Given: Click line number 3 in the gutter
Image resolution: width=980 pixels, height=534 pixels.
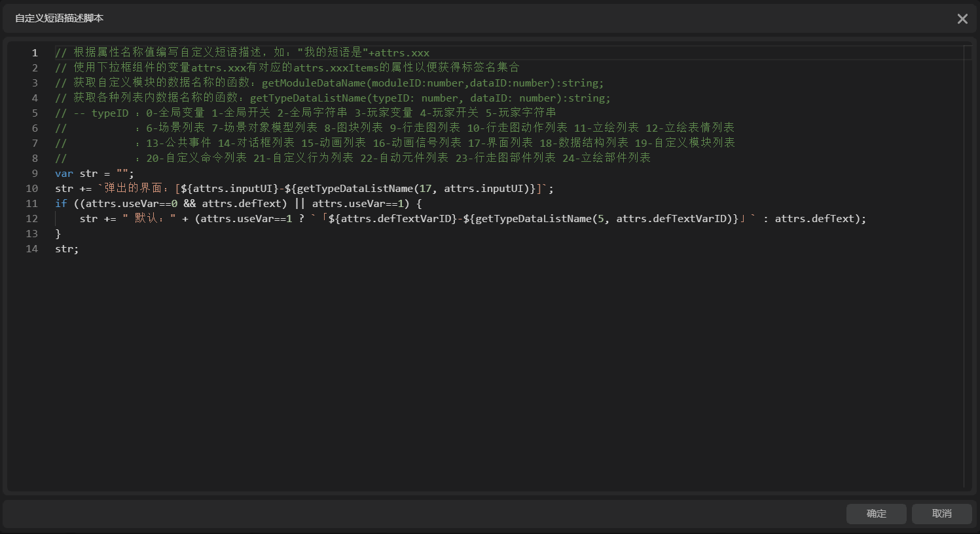Looking at the screenshot, I should [35, 83].
